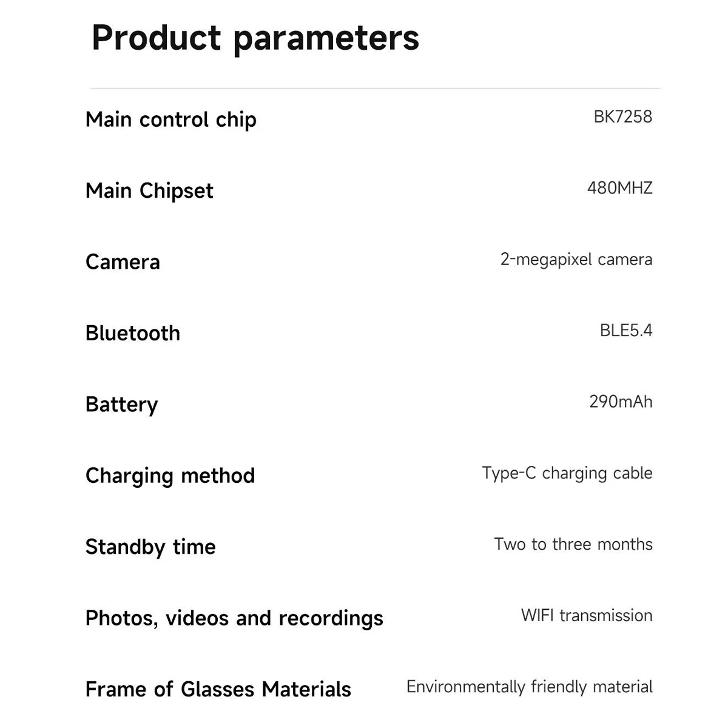The width and height of the screenshot is (728, 728).
Task: Select the 290mAh battery value
Action: pos(621,402)
